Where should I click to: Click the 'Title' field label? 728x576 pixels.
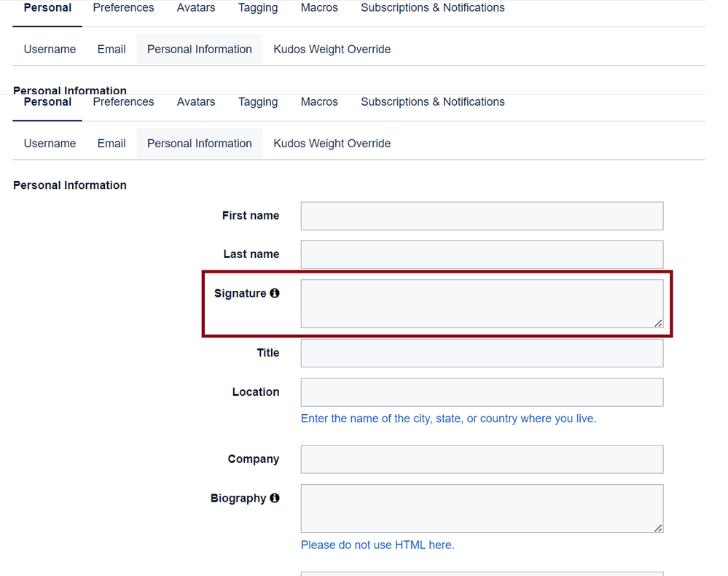click(x=268, y=353)
